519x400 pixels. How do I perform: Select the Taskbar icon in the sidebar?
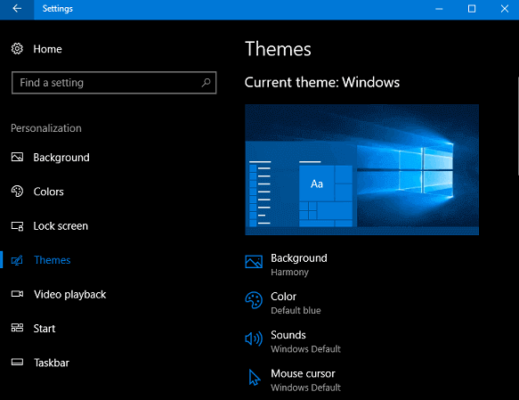coord(17,362)
